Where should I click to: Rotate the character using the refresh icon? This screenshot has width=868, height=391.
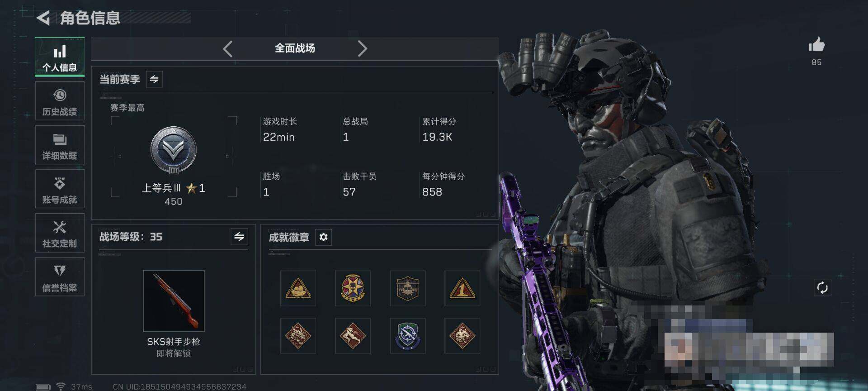(x=822, y=287)
